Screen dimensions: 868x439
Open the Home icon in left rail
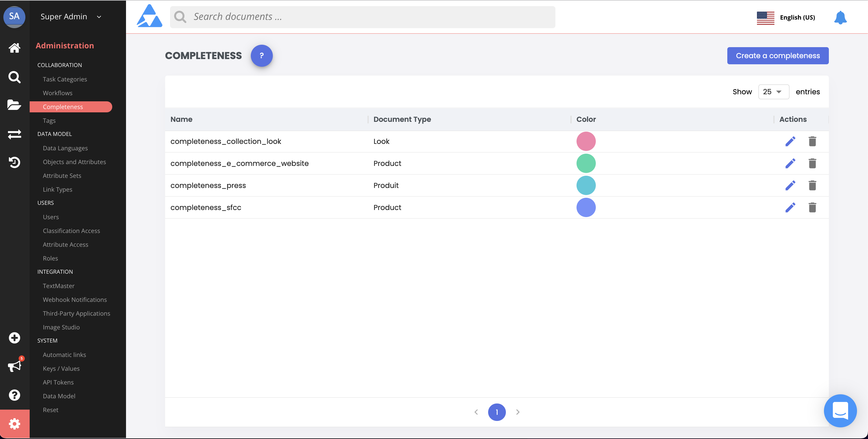tap(14, 47)
